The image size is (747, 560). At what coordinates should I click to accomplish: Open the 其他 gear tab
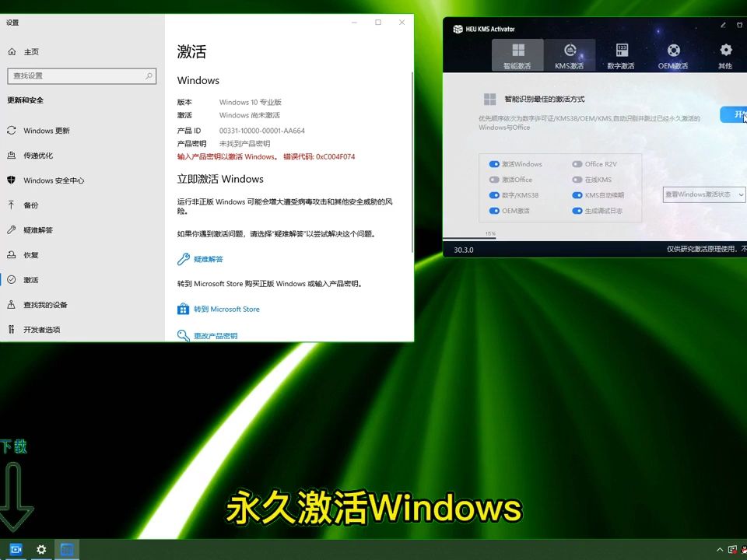[725, 55]
